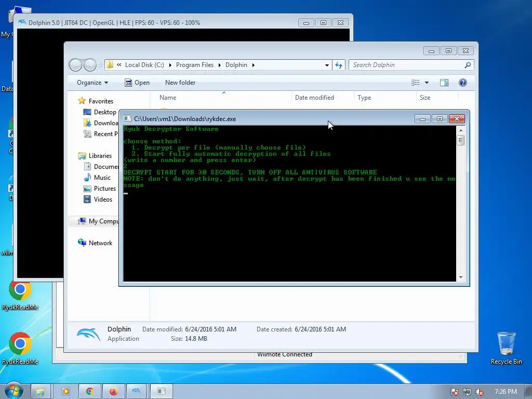Image resolution: width=532 pixels, height=399 pixels.
Task: Open the clock showing 7:26 PM
Action: 506,392
